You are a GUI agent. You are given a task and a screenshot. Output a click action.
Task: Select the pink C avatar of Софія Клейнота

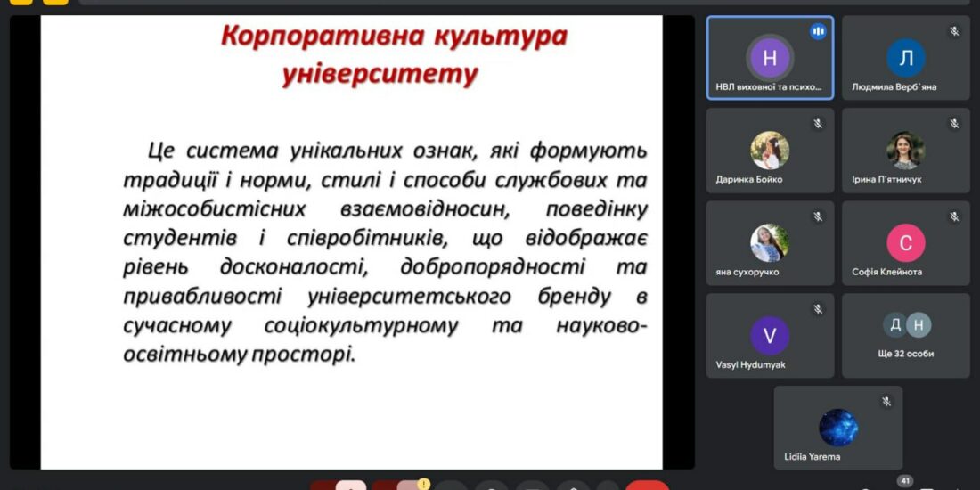point(906,242)
